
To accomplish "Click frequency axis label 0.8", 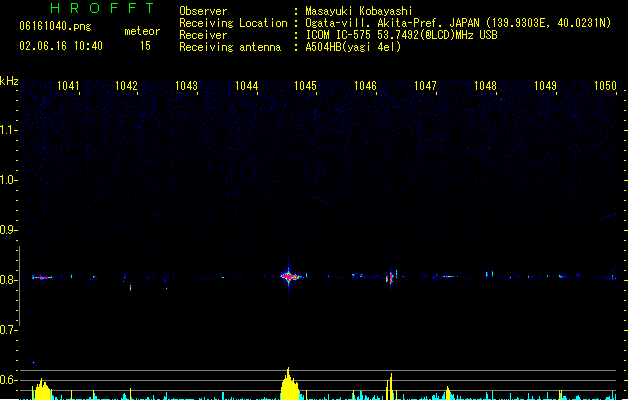I will coord(8,280).
